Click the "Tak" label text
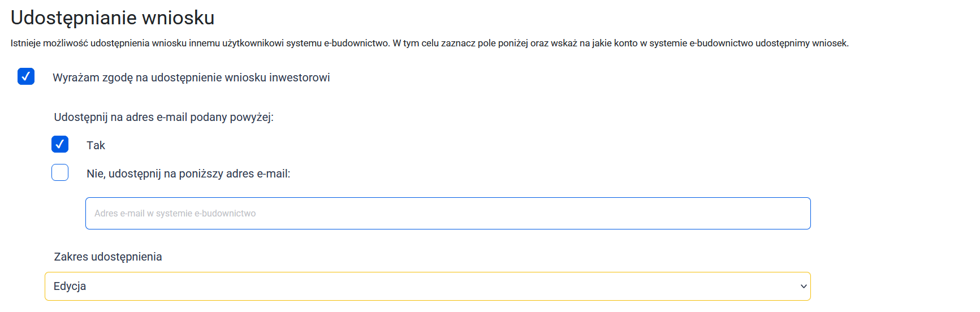This screenshot has width=980, height=312. [x=96, y=145]
